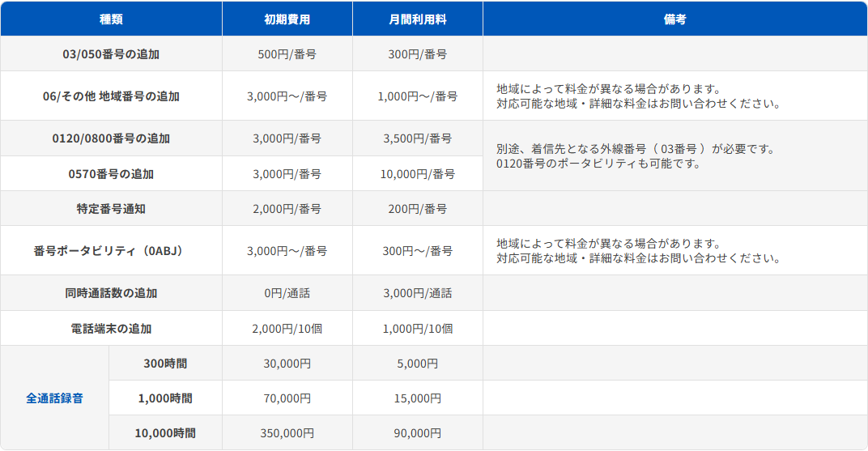Image resolution: width=868 pixels, height=451 pixels.
Task: Click the 200円/番号 monthly fee cell
Action: click(417, 209)
